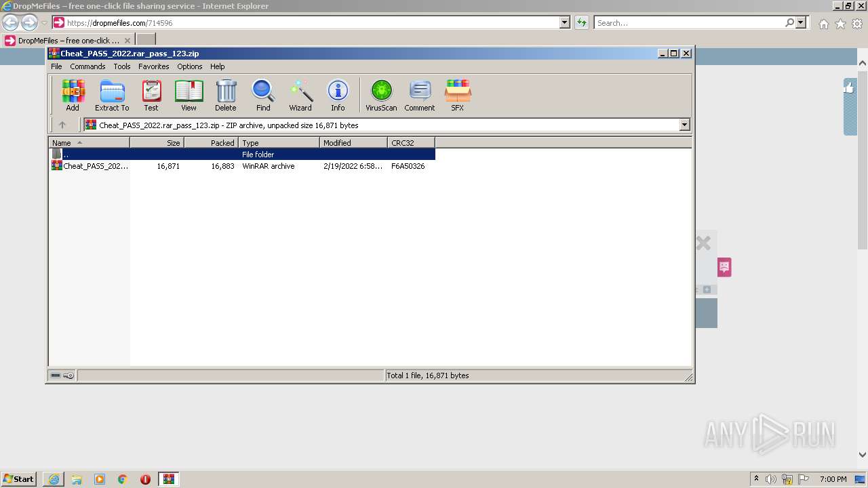Open the Favorites menu
Screen dimensions: 868x488
(x=154, y=66)
